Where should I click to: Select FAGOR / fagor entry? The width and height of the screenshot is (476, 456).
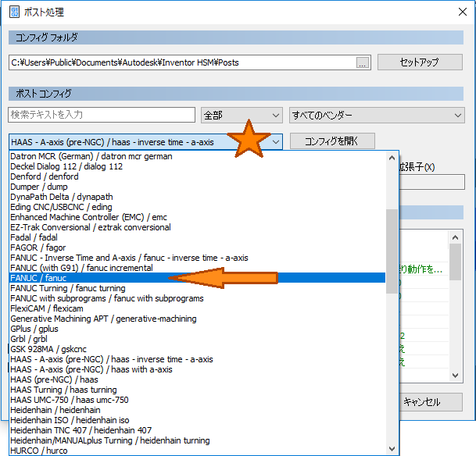tap(197, 248)
